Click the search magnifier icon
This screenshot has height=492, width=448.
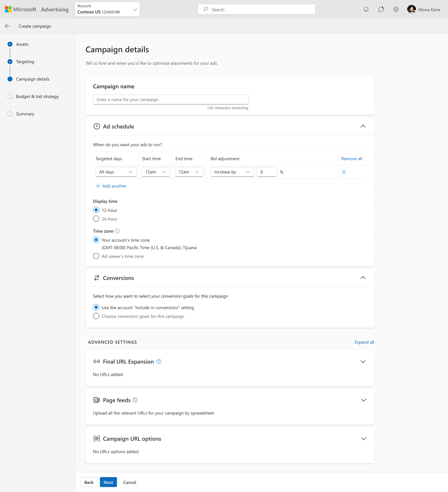206,9
